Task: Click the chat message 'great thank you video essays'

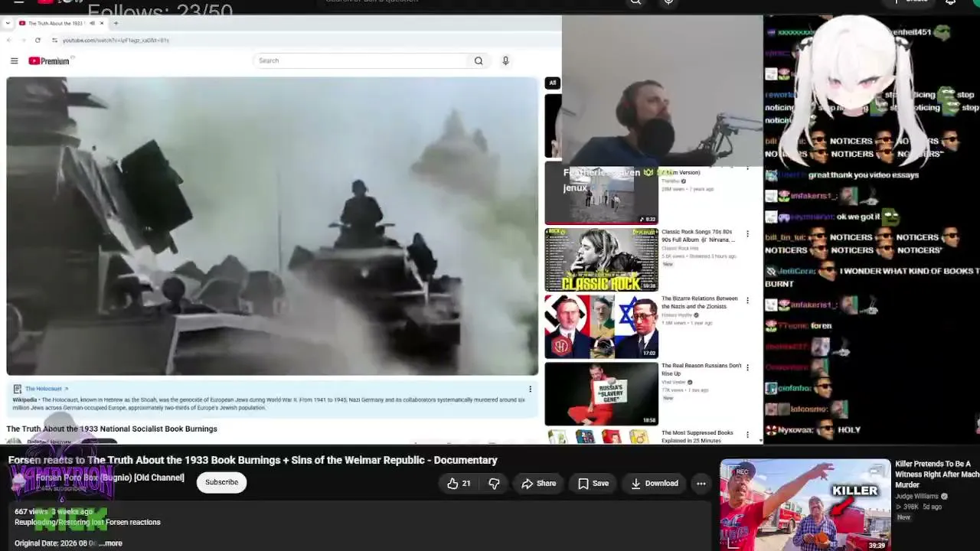Action: (x=864, y=175)
